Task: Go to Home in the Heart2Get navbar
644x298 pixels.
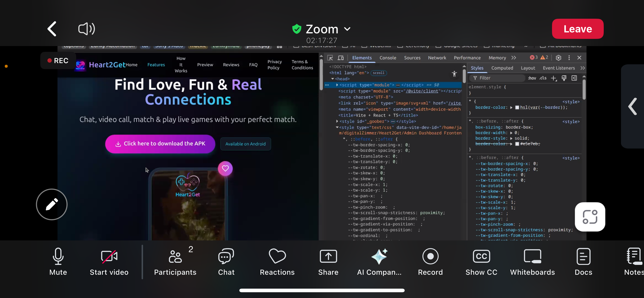Action: tap(132, 65)
